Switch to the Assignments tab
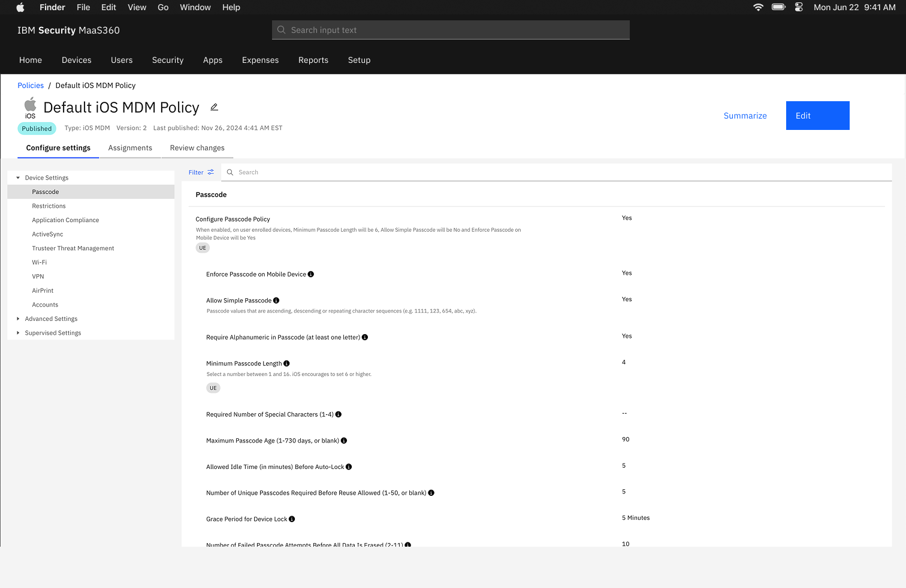This screenshot has height=588, width=906. click(x=130, y=148)
